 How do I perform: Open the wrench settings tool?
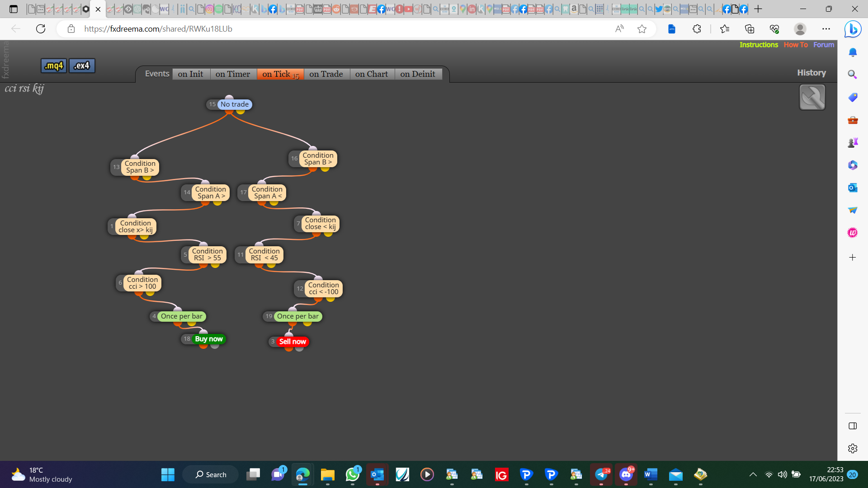(812, 97)
